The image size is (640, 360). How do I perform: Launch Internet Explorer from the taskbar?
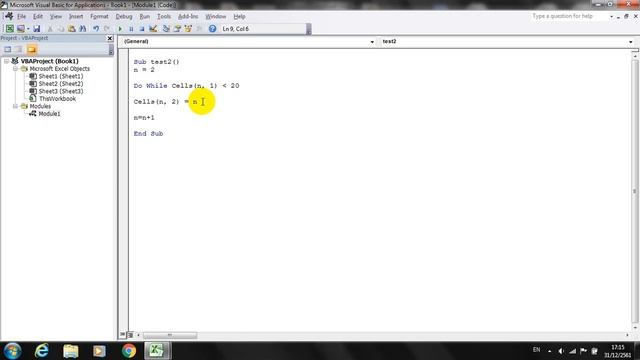42,351
